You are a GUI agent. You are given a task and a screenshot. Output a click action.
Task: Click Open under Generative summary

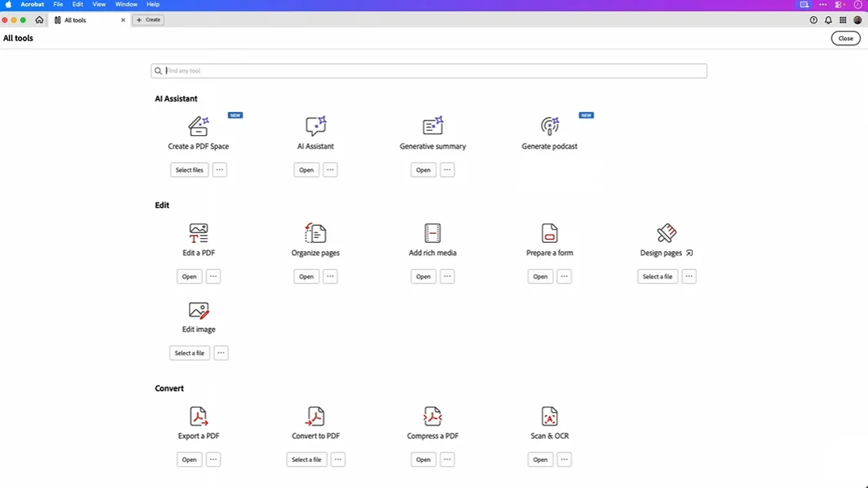[423, 170]
